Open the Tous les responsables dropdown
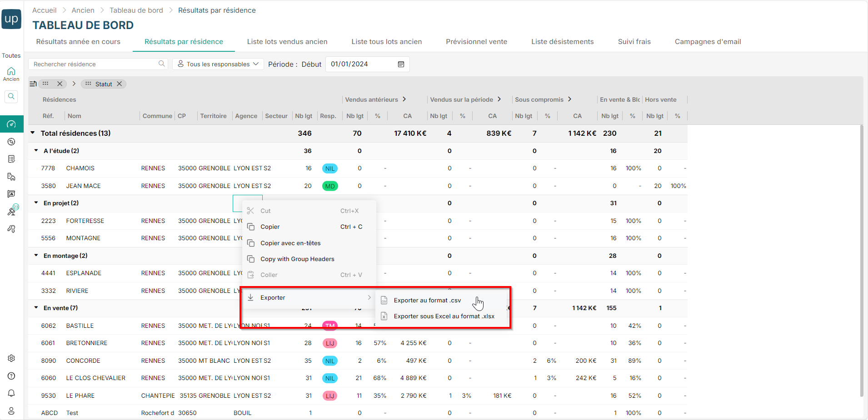The width and height of the screenshot is (868, 420). click(x=218, y=64)
